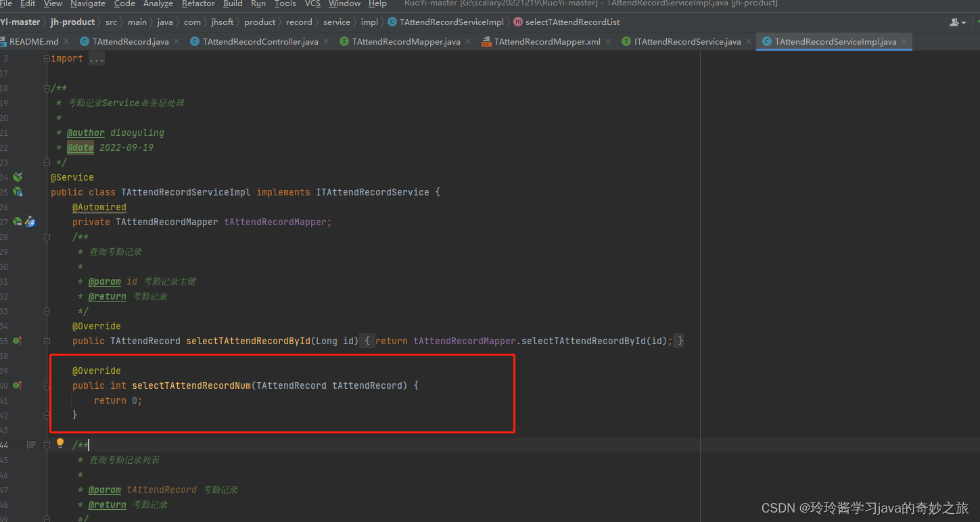Image resolution: width=980 pixels, height=522 pixels.
Task: Click the folded import ellipsis placeholder
Action: point(97,59)
